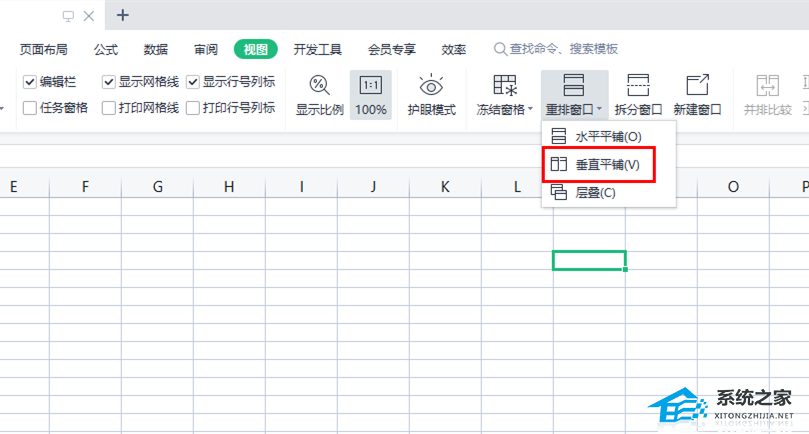This screenshot has height=434, width=809.
Task: Open the 效率 tab
Action: coord(454,50)
